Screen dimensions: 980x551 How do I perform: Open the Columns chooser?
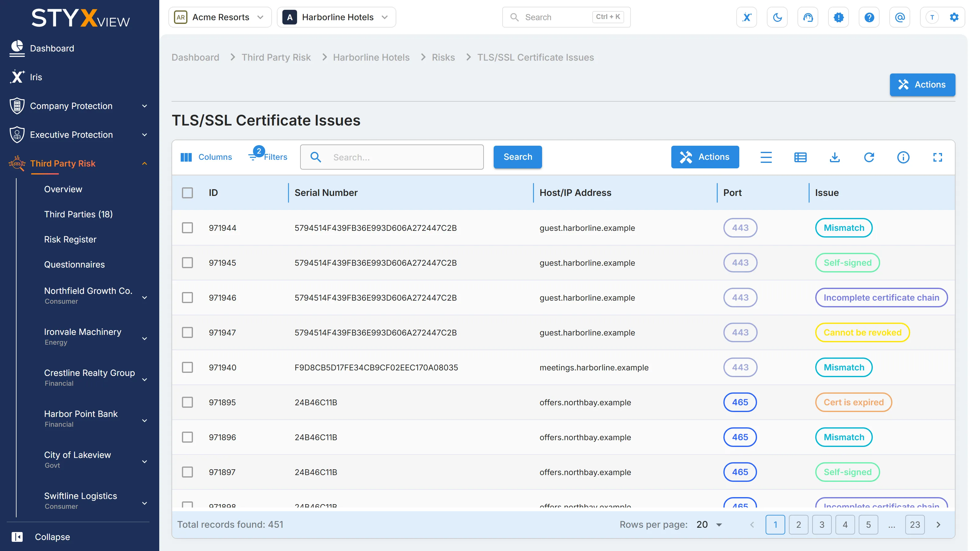206,157
